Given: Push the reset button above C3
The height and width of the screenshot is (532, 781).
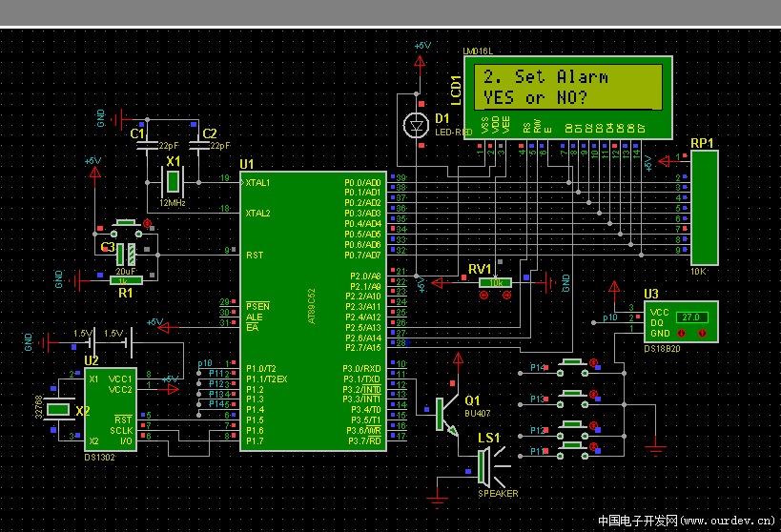Looking at the screenshot, I should tap(126, 223).
